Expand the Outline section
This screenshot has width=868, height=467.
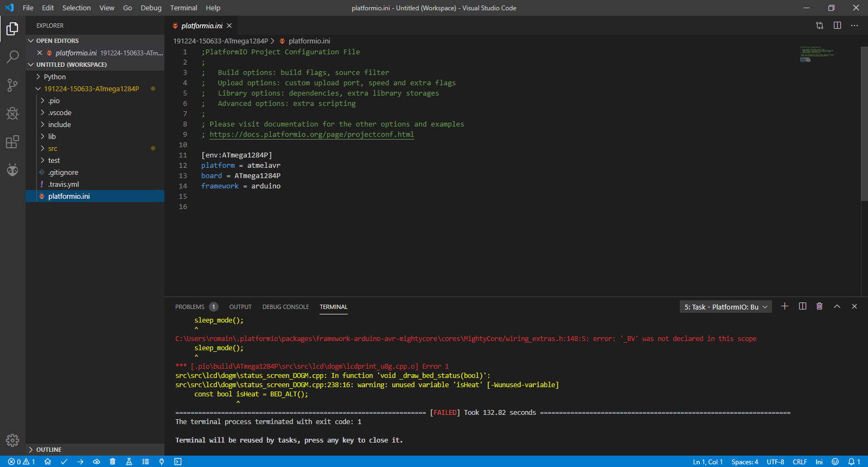click(x=95, y=450)
